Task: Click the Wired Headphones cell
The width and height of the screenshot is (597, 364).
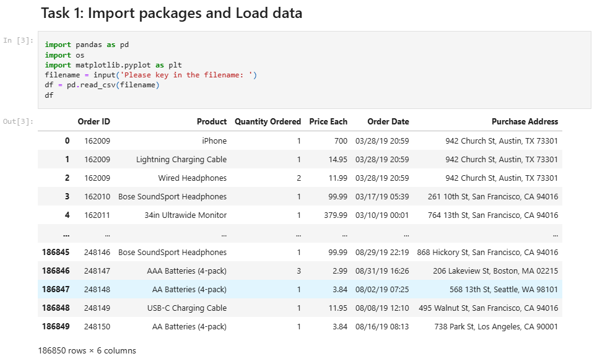Action: coord(192,178)
